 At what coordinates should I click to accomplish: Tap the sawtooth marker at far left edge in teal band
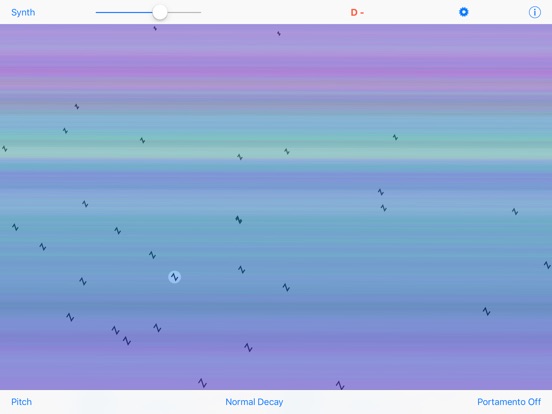pos(5,149)
